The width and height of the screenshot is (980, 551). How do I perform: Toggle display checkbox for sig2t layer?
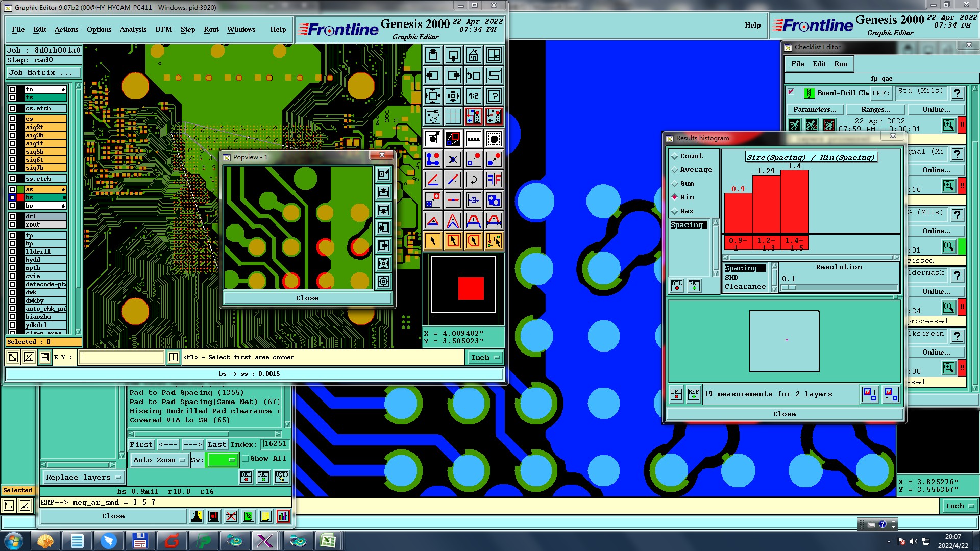[x=12, y=127]
